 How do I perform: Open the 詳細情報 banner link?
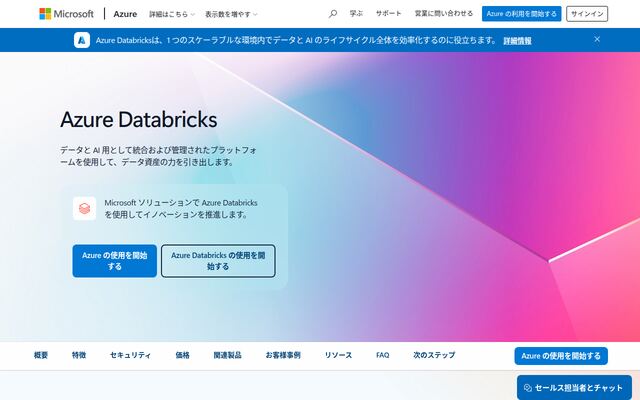517,41
